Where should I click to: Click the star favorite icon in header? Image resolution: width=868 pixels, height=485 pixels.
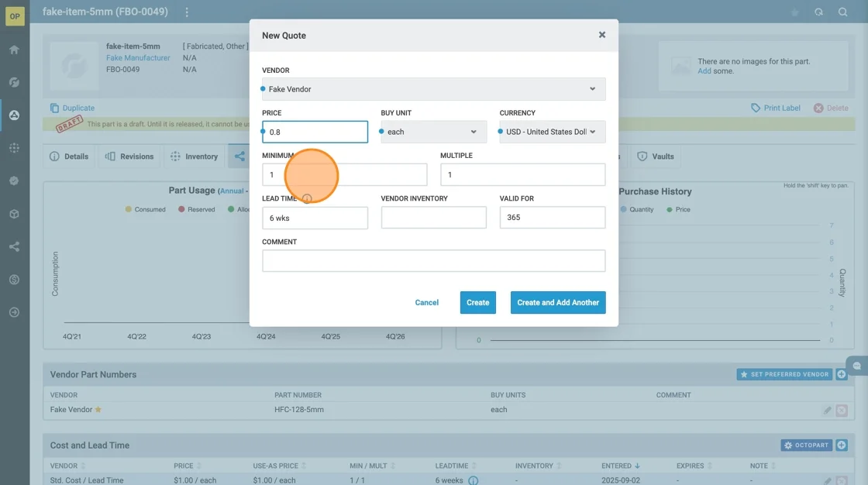(794, 12)
